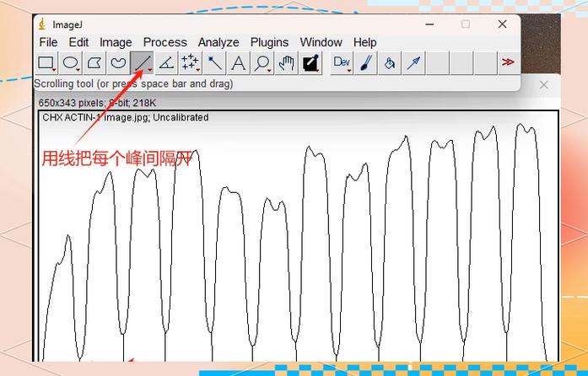This screenshot has width=588, height=376.
Task: Expand more tools with double-arrow
Action: (508, 62)
